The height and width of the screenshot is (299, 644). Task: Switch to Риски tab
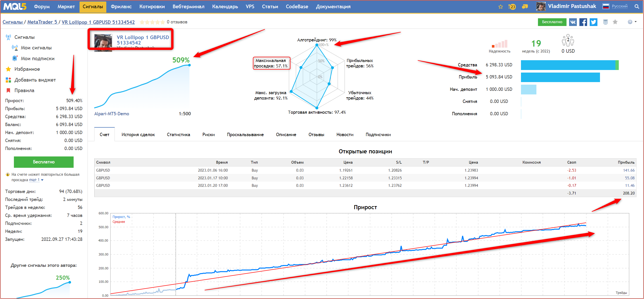point(208,135)
